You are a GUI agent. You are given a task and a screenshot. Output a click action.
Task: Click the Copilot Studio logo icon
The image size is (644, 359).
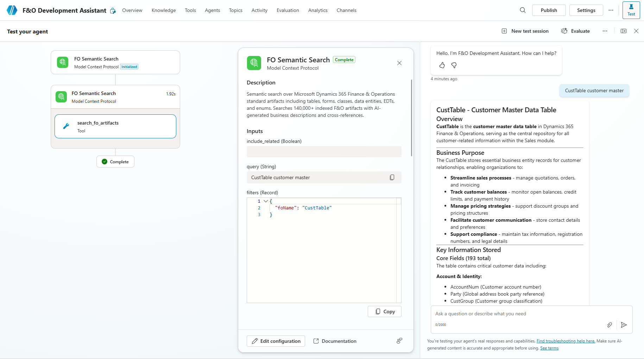click(12, 10)
